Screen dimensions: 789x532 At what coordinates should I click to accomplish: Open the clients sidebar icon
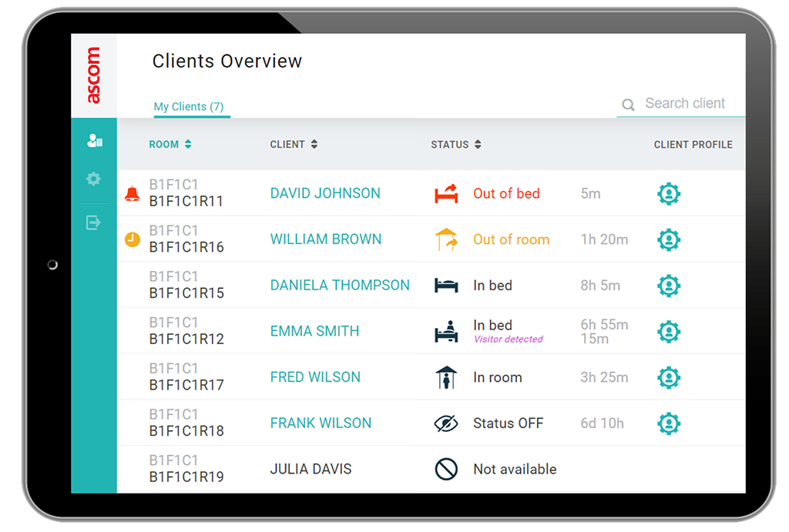pos(94,141)
